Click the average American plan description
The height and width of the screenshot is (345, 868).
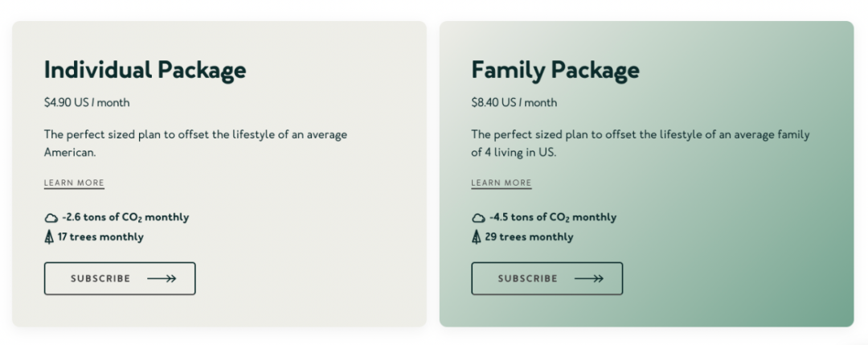point(195,143)
